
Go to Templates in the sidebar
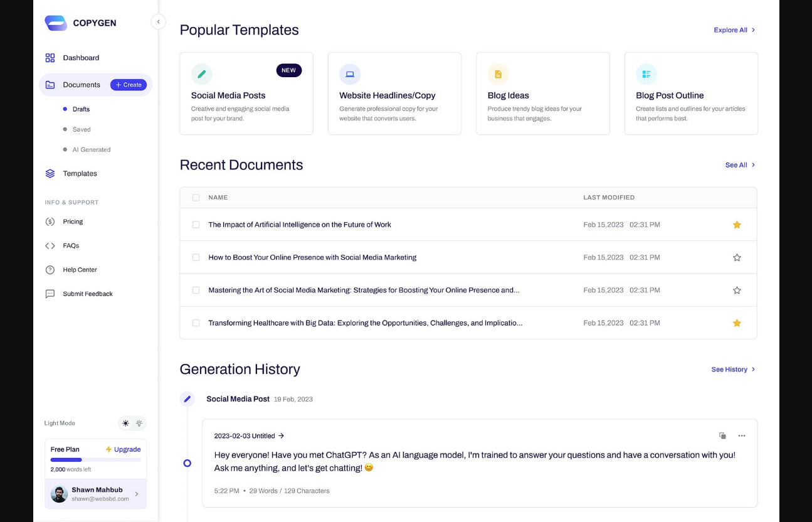[80, 174]
